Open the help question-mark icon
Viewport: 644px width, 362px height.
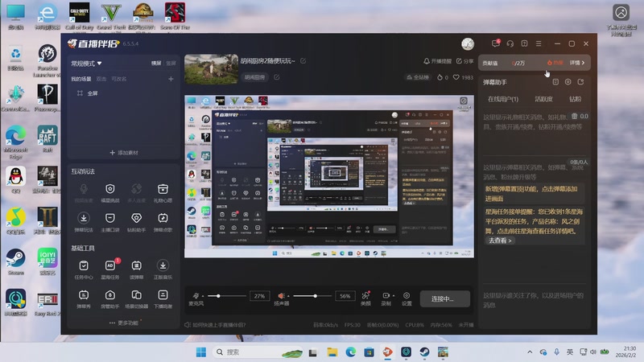pos(525,43)
